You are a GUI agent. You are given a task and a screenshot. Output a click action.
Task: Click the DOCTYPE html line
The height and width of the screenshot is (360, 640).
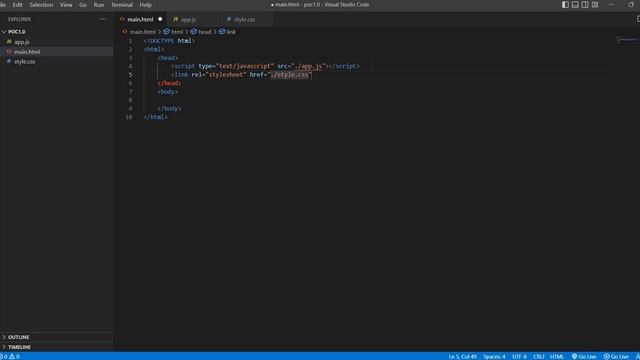(x=169, y=41)
